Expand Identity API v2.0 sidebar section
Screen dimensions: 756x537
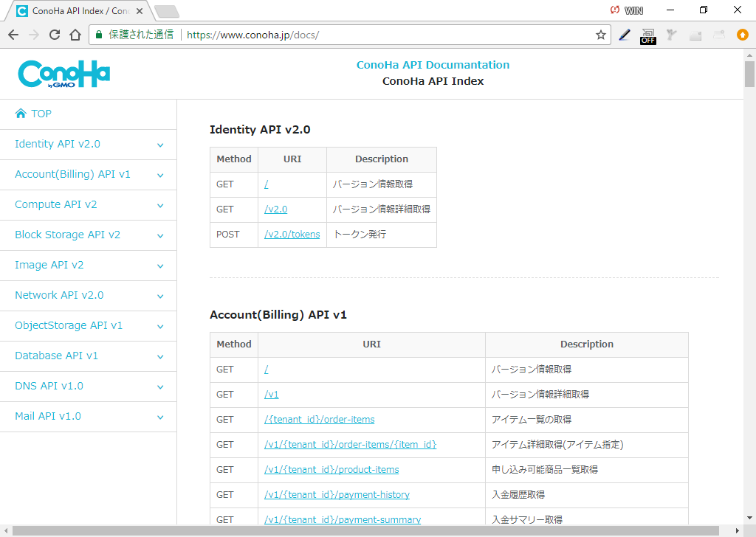coord(89,145)
